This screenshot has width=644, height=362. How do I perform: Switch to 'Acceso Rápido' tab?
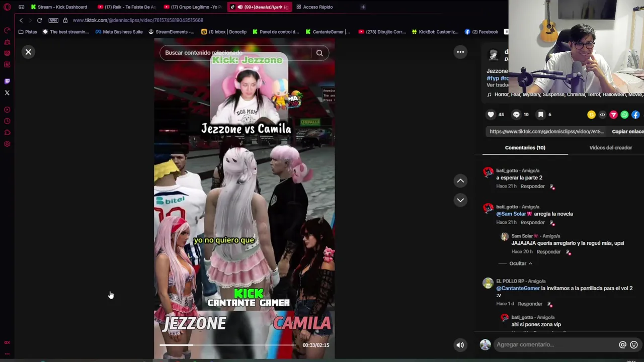314,7
